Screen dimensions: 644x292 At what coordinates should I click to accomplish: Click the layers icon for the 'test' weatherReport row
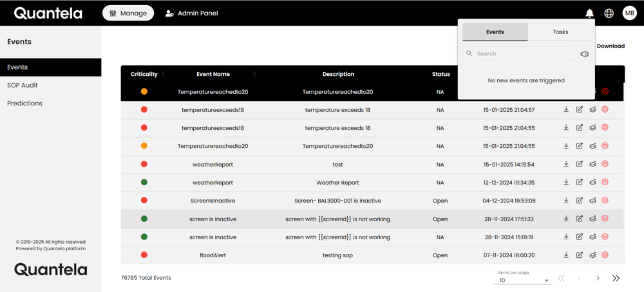tap(592, 164)
